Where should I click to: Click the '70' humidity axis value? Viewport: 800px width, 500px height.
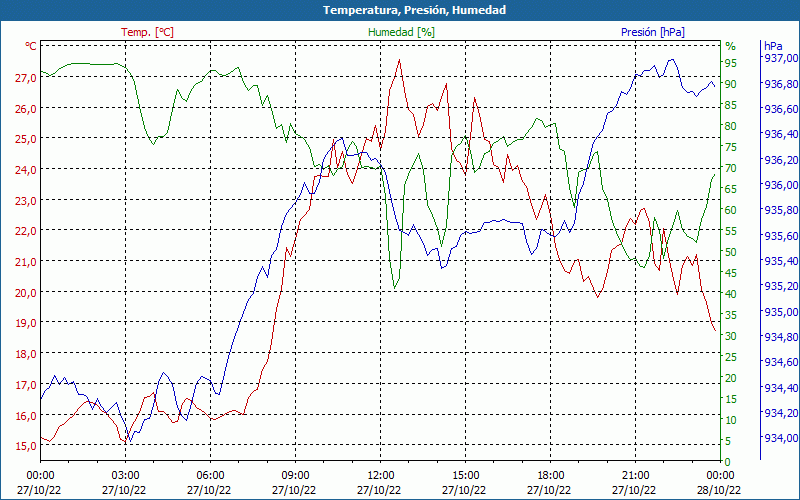tap(731, 168)
